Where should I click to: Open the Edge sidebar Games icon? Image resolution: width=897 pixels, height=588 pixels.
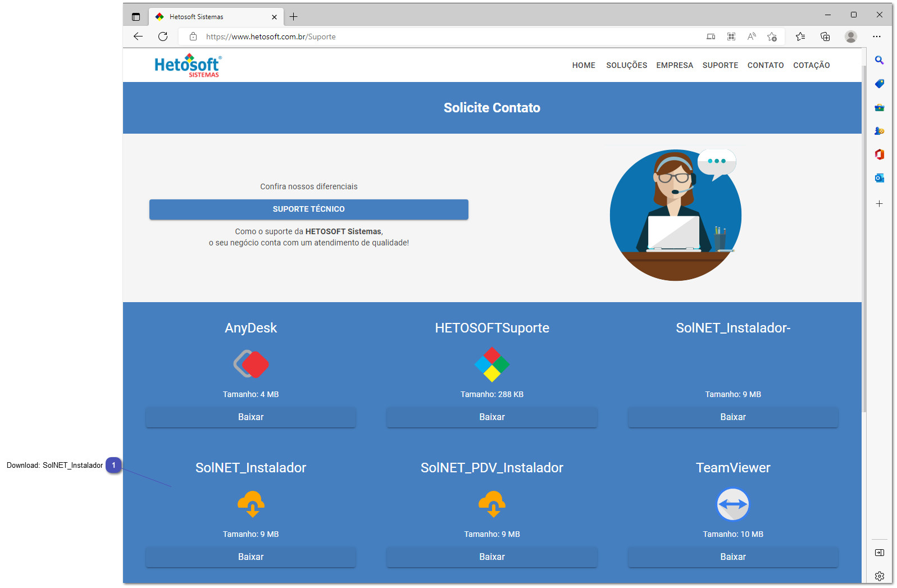(880, 131)
